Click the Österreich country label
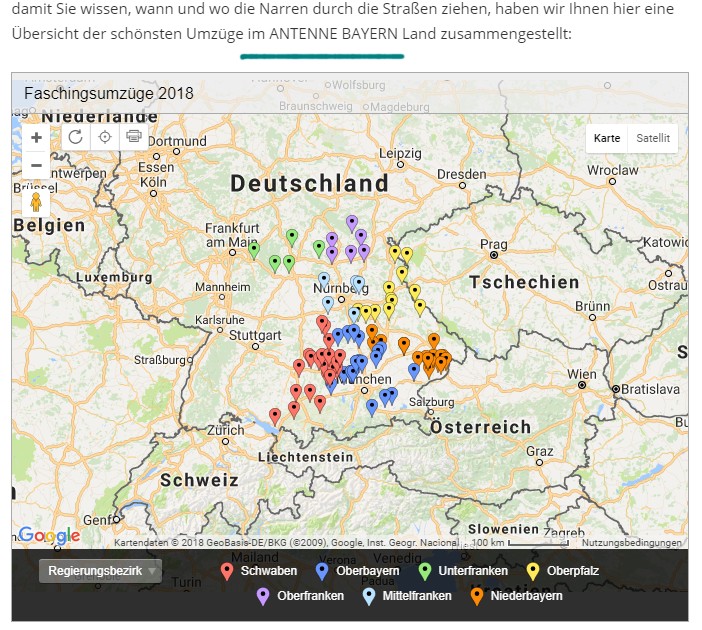Image resolution: width=702 pixels, height=630 pixels. [x=481, y=427]
